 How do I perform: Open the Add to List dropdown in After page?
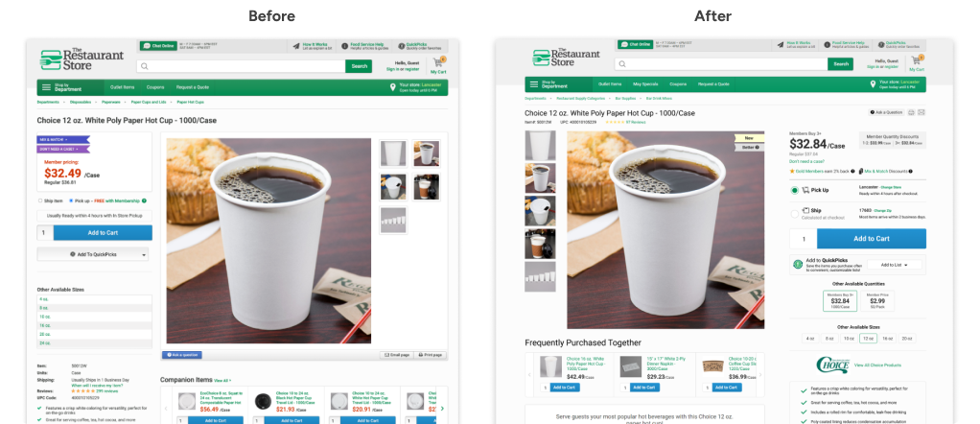895,265
